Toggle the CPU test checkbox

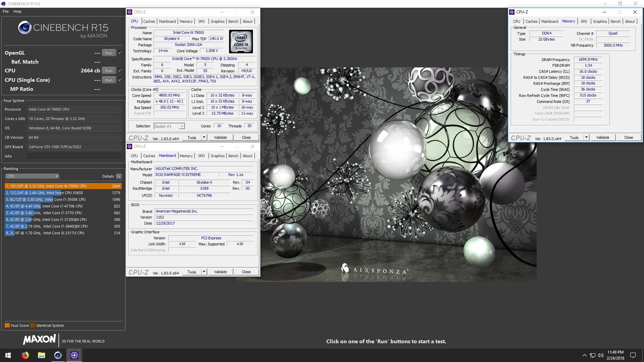click(x=120, y=70)
